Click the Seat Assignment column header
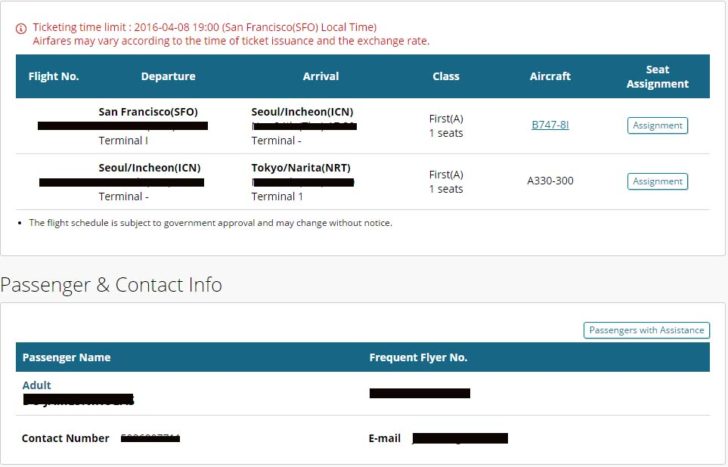728x467 pixels. [657, 77]
